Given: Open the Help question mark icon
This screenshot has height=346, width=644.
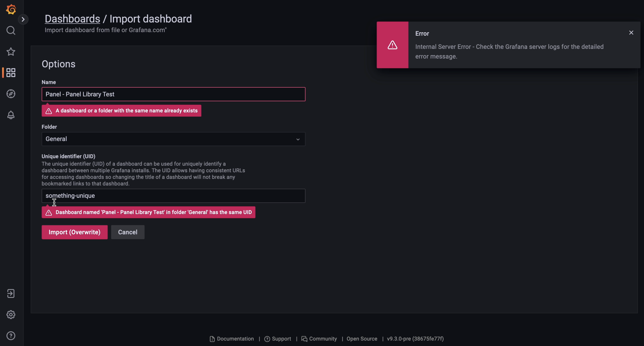Looking at the screenshot, I should click(11, 336).
